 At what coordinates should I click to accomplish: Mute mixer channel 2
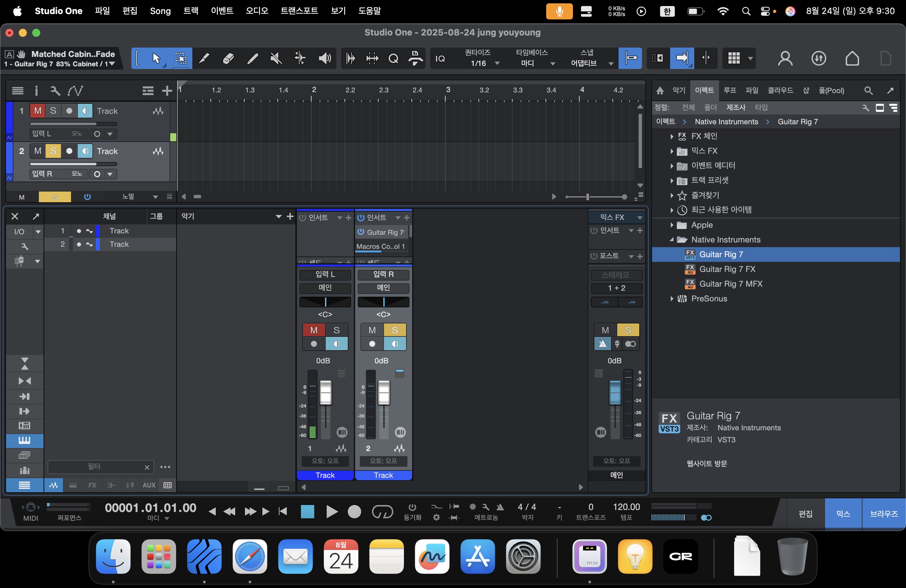click(x=372, y=330)
